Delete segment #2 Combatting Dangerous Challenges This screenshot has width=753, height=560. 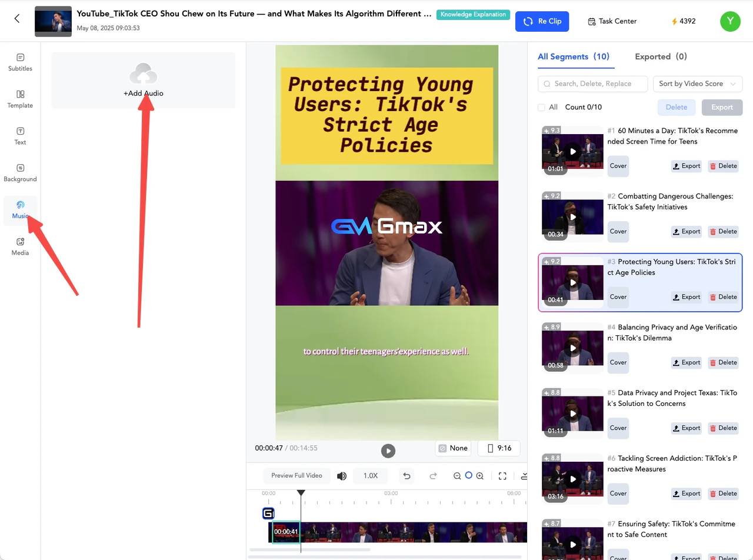(x=723, y=231)
